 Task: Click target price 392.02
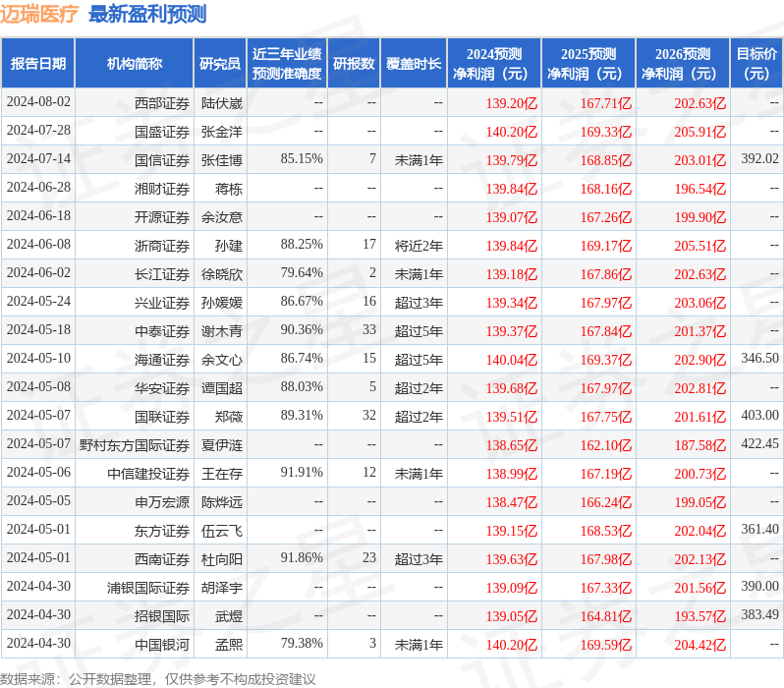tap(759, 159)
